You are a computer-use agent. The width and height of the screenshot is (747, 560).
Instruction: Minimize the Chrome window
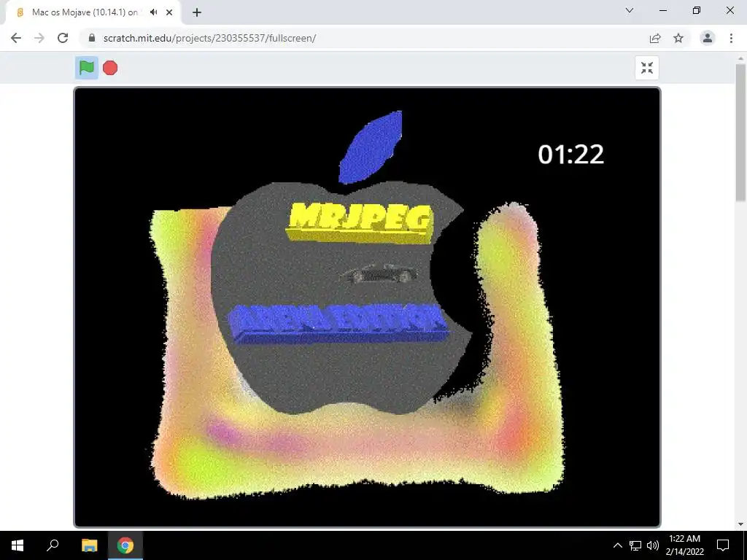(663, 10)
